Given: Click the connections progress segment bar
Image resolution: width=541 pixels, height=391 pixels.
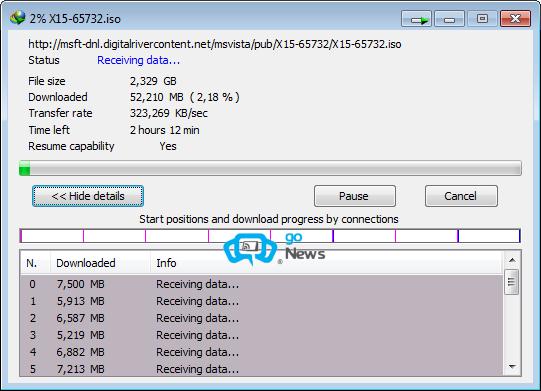Looking at the screenshot, I should 270,236.
